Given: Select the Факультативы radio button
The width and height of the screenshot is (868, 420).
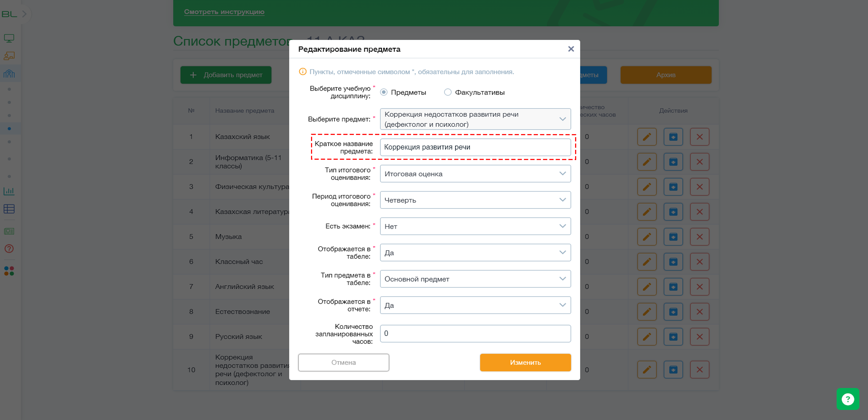Looking at the screenshot, I should pyautogui.click(x=448, y=92).
